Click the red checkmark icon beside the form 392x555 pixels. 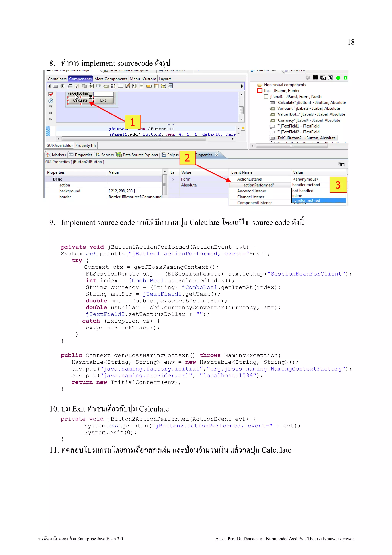(x=51, y=94)
